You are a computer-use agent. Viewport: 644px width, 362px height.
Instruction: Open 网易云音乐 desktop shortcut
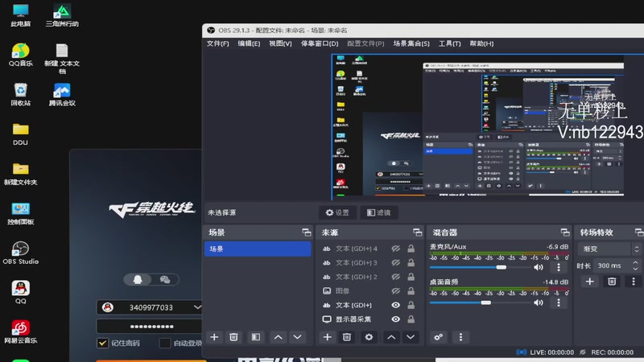pos(21,331)
